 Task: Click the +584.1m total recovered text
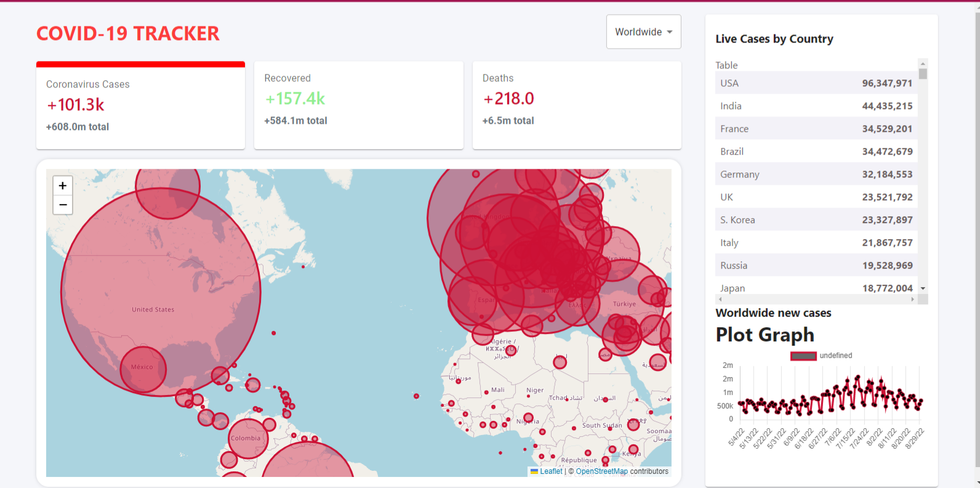coord(295,121)
